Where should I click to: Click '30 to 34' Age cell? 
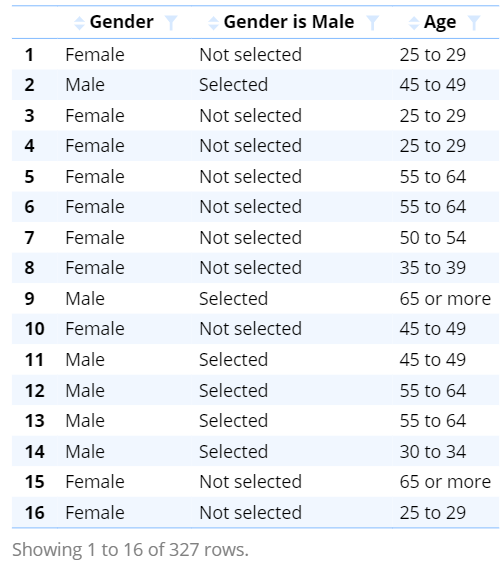(433, 451)
